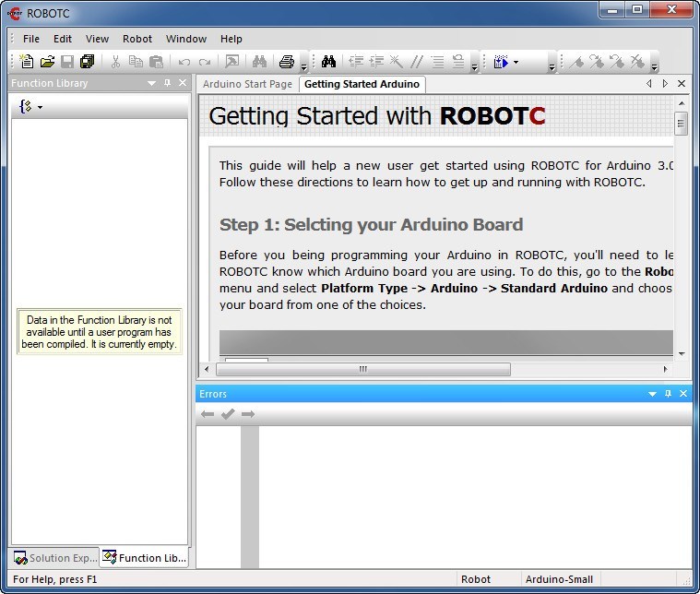Click the New File toolbar icon
This screenshot has height=594, width=700.
[x=27, y=62]
